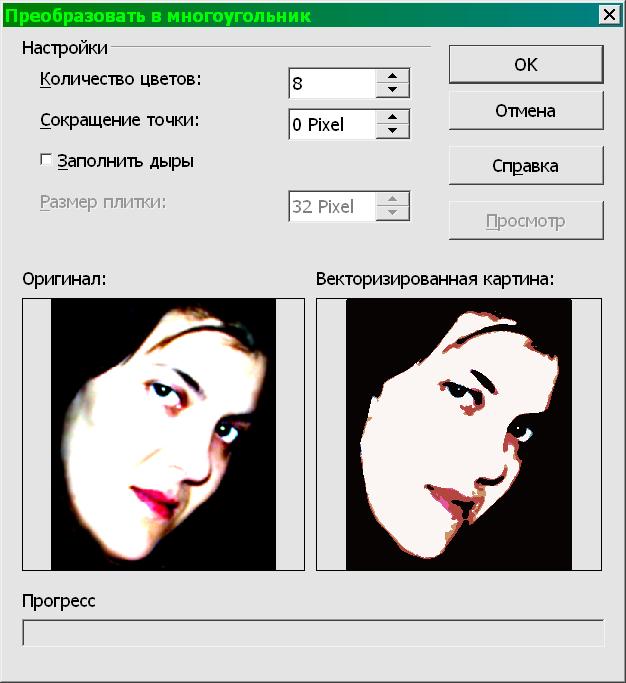The height and width of the screenshot is (683, 626).
Task: Increase Количество цветов with the up arrow
Action: (393, 76)
